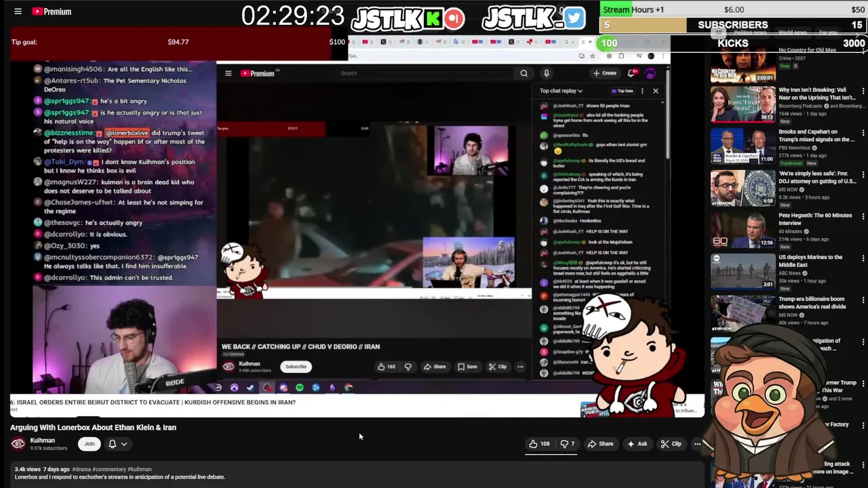The image size is (868, 488).
Task: Open Why Iran Isn't Breaking video thumbnail
Action: click(x=743, y=104)
